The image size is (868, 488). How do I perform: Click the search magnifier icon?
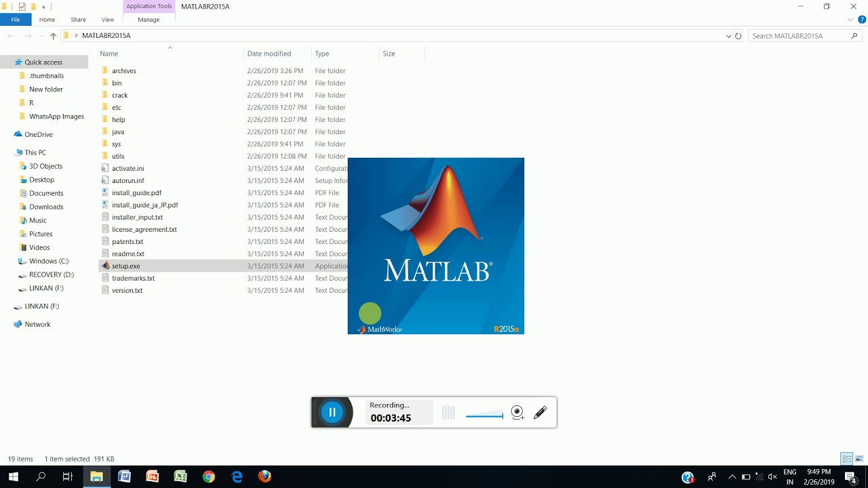[854, 36]
